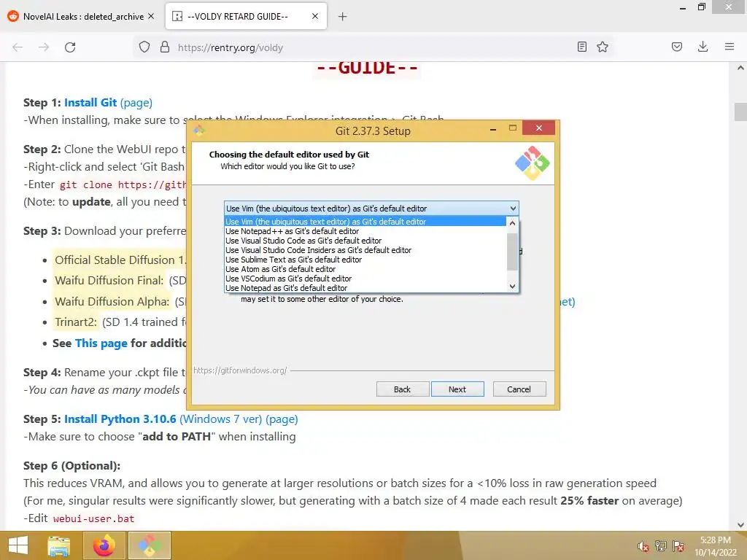The width and height of the screenshot is (747, 560).
Task: Select Use Notepad++ as Git's default editor
Action: click(x=365, y=231)
